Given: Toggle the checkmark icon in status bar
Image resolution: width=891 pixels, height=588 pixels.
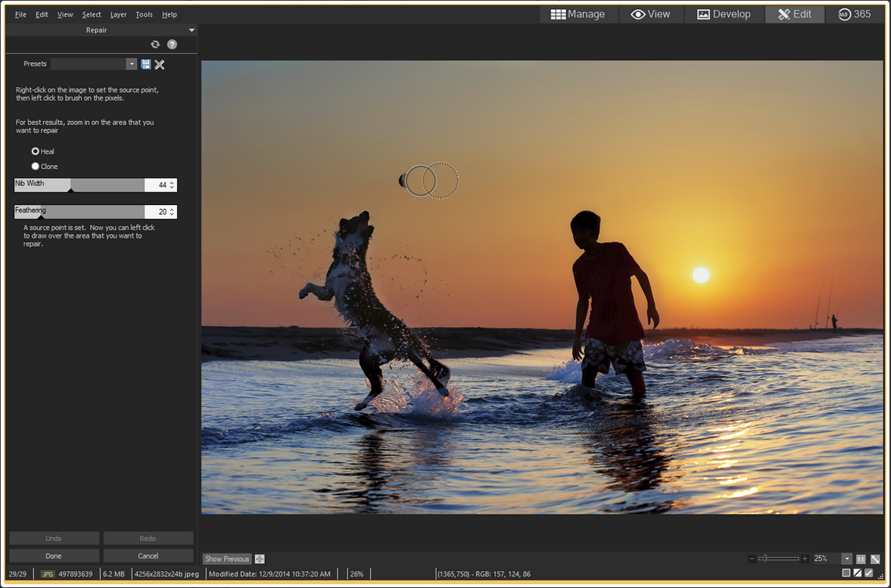Looking at the screenshot, I should click(x=869, y=574).
